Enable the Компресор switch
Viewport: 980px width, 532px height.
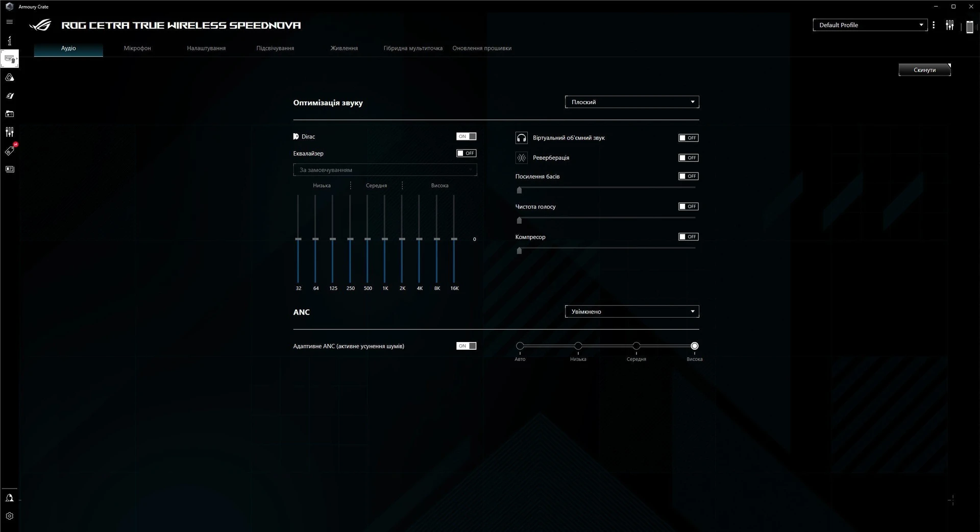(x=688, y=237)
